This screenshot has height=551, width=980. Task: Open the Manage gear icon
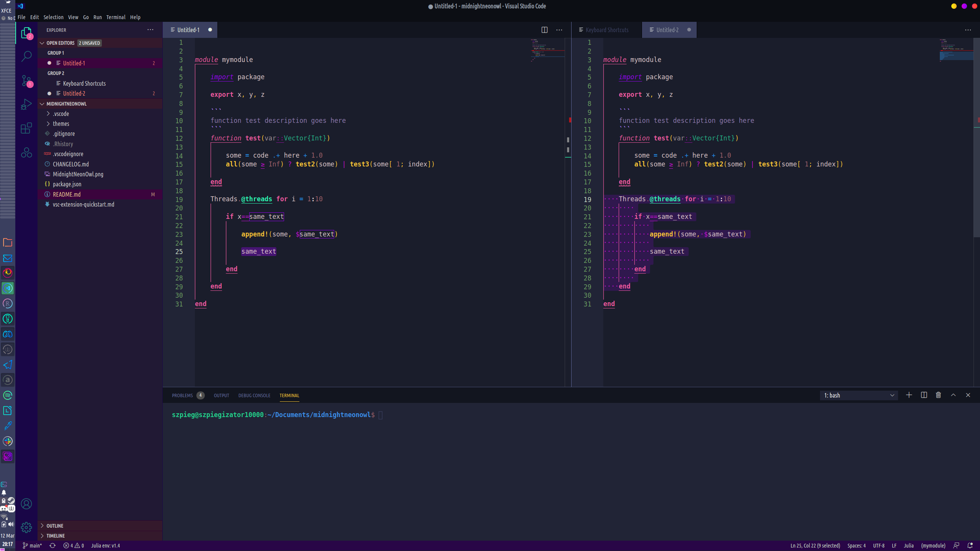pyautogui.click(x=26, y=528)
